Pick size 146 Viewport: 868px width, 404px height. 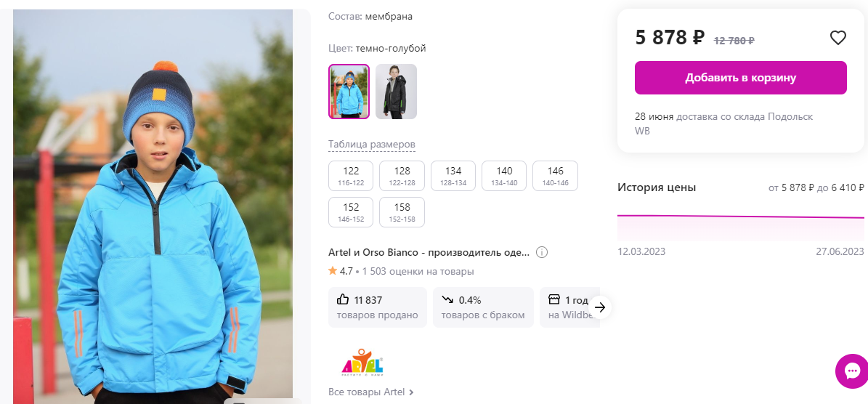pyautogui.click(x=555, y=176)
